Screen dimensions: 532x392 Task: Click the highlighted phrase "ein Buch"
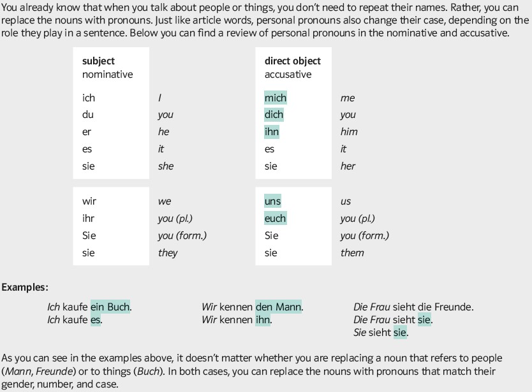point(110,307)
